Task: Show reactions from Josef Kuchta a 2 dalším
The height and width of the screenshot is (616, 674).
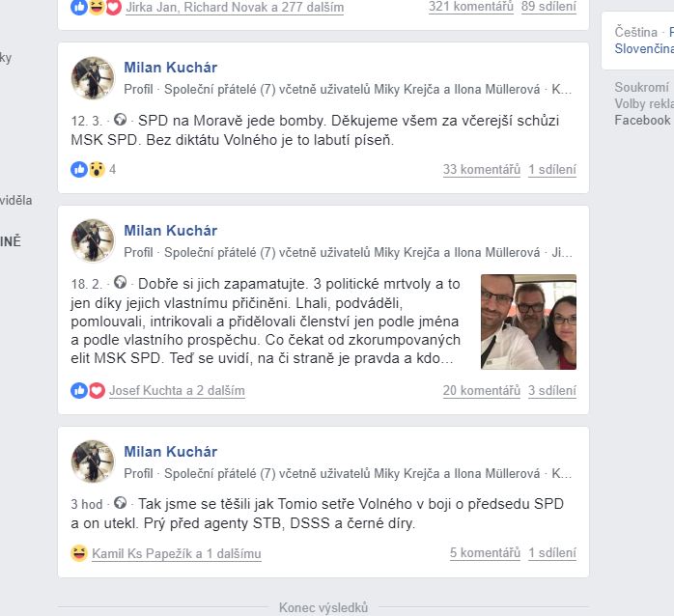Action: (x=177, y=390)
